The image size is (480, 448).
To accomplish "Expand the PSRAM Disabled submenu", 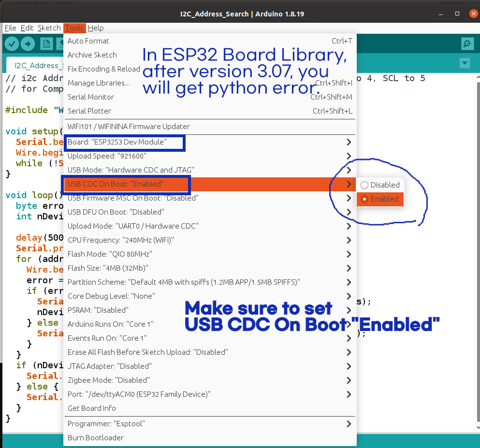I will click(210, 310).
